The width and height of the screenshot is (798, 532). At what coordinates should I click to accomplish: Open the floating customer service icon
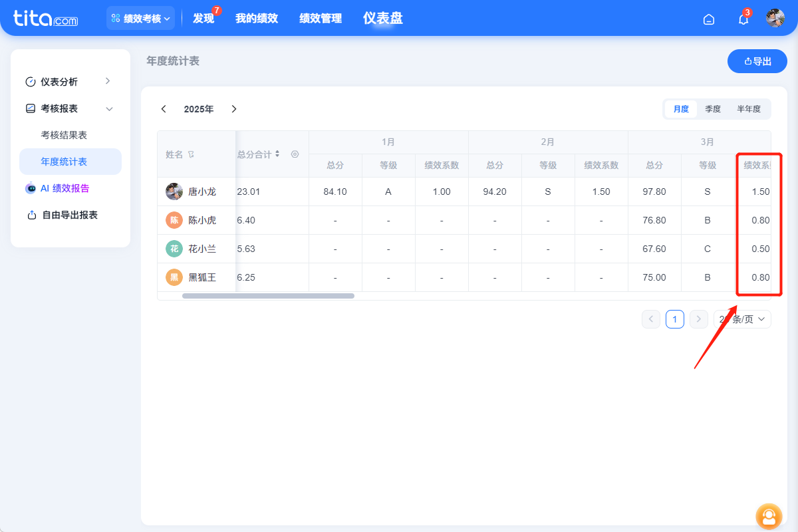click(x=769, y=517)
